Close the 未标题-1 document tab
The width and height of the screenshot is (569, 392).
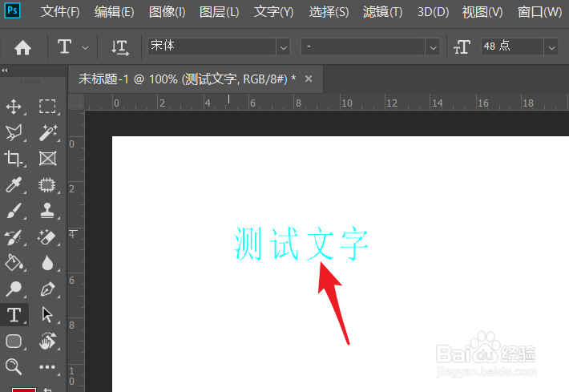(x=309, y=79)
